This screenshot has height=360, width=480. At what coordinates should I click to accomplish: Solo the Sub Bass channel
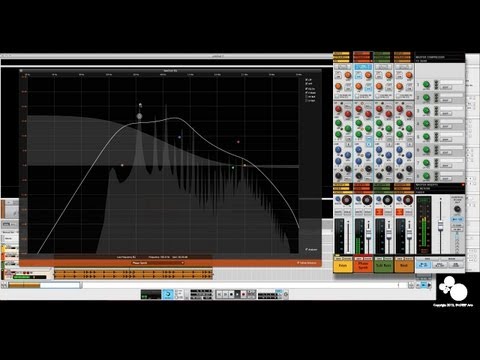point(388,212)
